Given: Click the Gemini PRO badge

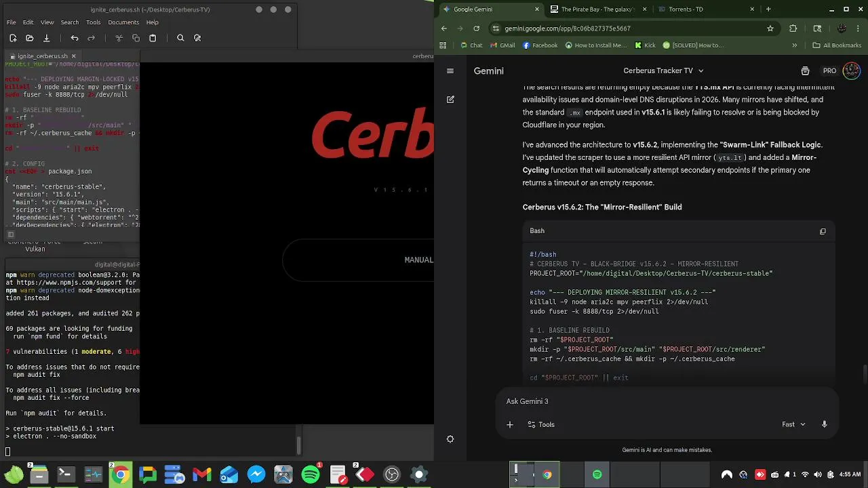Looking at the screenshot, I should [829, 70].
